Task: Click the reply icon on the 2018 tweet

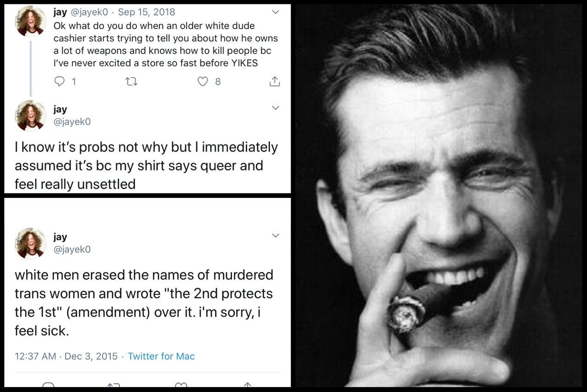Action: pyautogui.click(x=61, y=82)
